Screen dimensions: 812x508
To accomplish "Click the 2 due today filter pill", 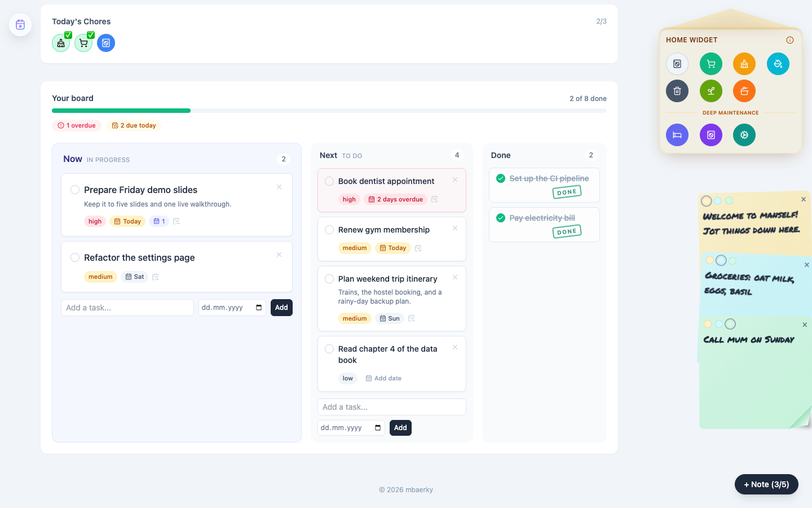I will [134, 125].
